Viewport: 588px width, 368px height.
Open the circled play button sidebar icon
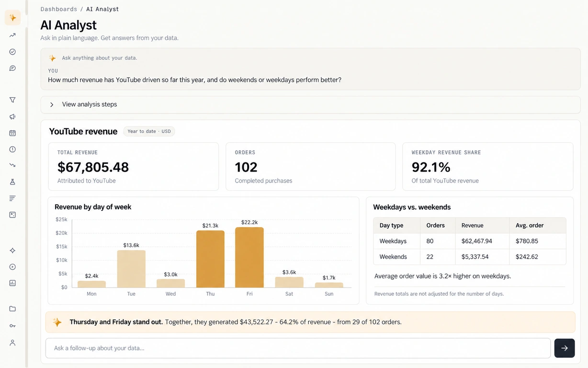pyautogui.click(x=12, y=267)
